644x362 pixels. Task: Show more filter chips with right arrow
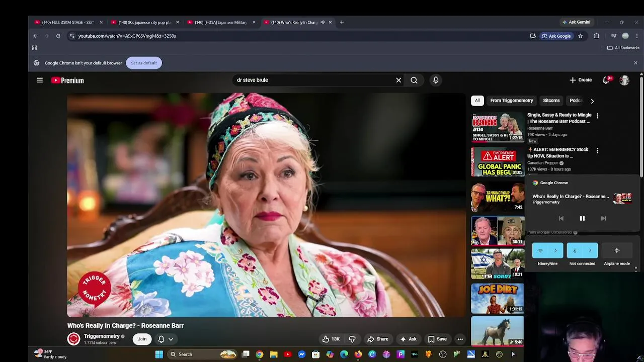(x=592, y=101)
